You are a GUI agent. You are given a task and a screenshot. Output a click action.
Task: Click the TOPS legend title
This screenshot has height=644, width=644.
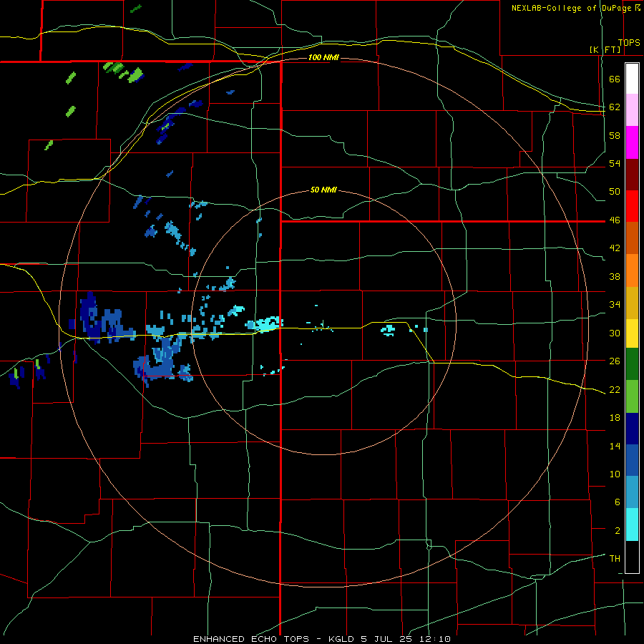[629, 43]
